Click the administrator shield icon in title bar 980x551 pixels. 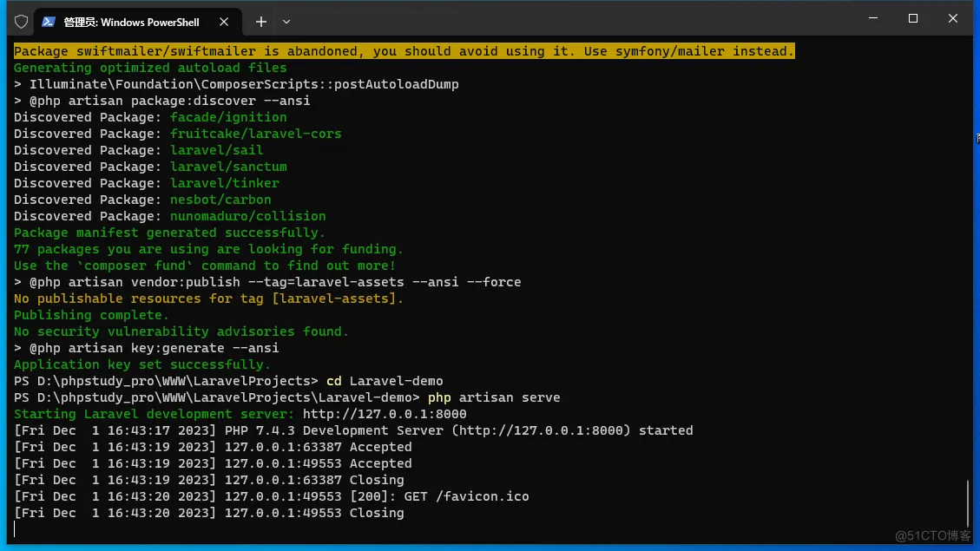pos(21,22)
